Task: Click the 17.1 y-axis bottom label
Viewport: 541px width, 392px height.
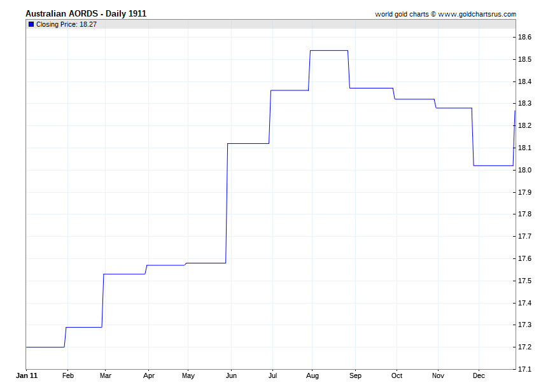Action: (x=524, y=369)
